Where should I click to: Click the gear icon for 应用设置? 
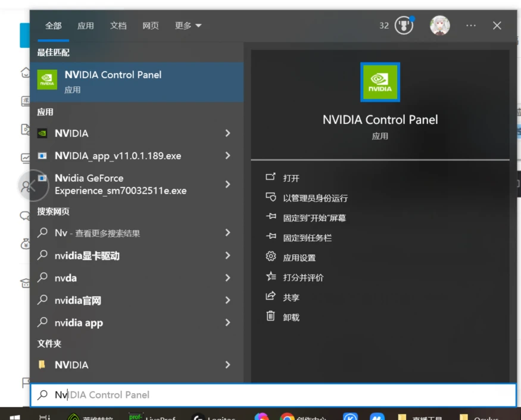pos(271,256)
